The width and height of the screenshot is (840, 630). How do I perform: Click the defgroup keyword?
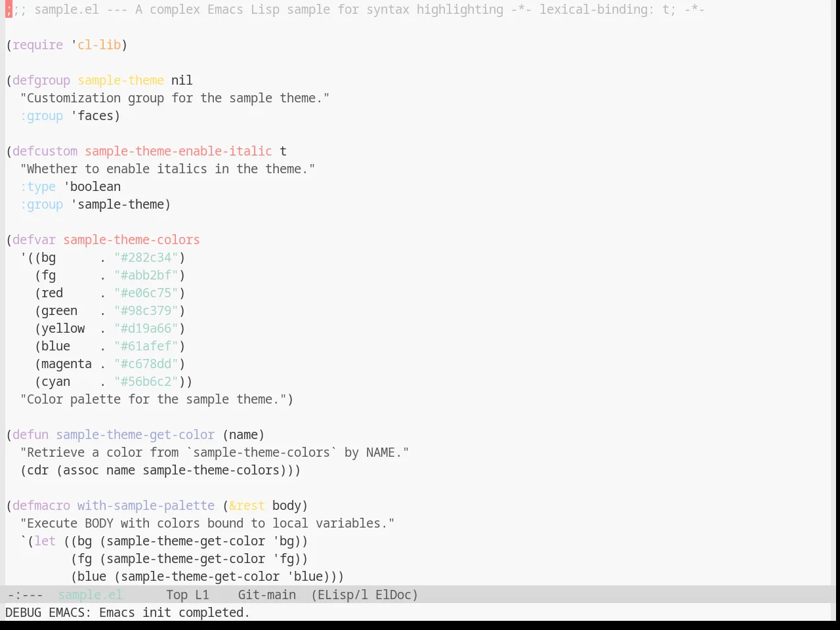[x=41, y=80]
